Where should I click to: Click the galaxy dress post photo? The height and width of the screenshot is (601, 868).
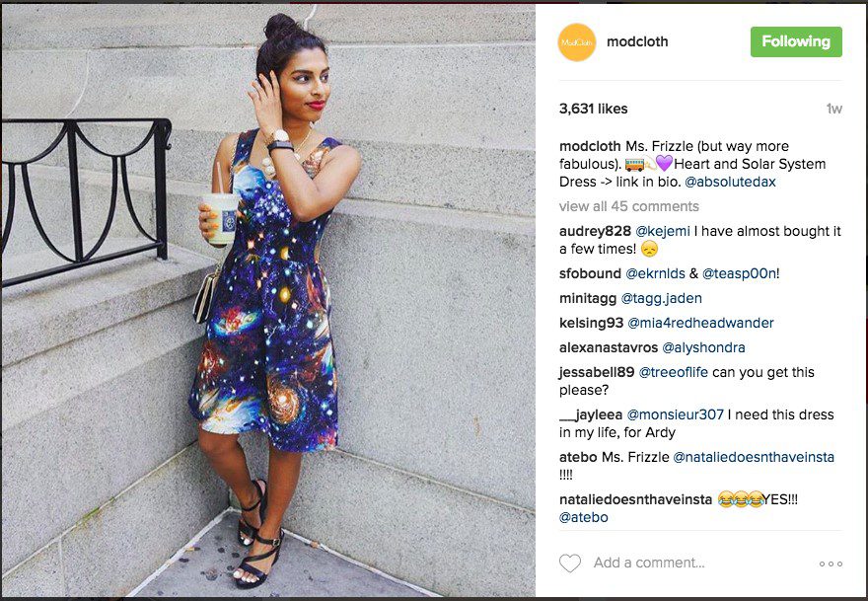[268, 300]
